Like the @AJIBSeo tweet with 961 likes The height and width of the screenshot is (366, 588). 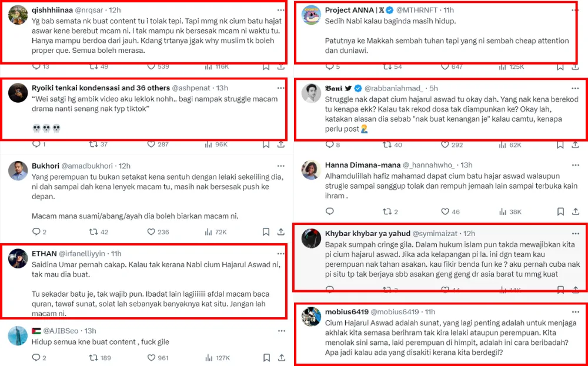tap(151, 357)
